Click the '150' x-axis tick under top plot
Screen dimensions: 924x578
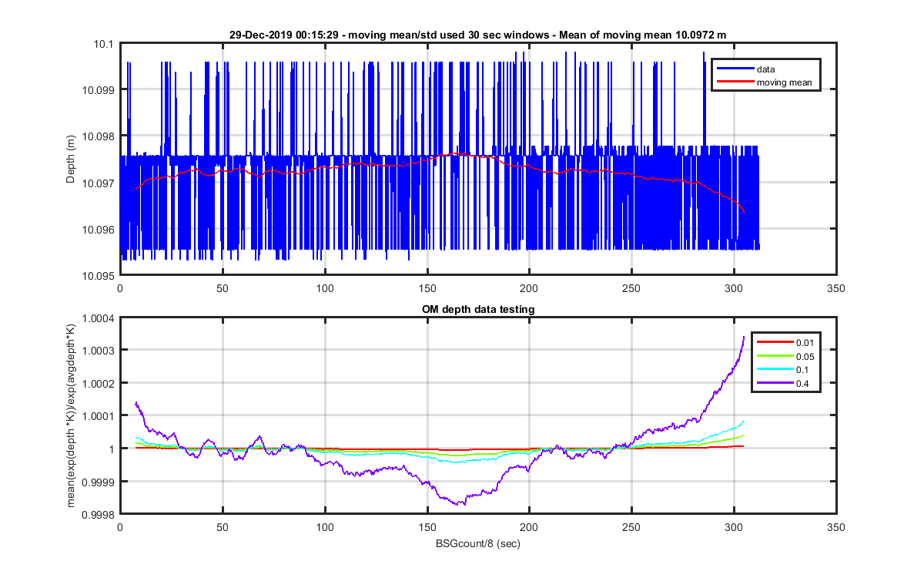pos(427,288)
